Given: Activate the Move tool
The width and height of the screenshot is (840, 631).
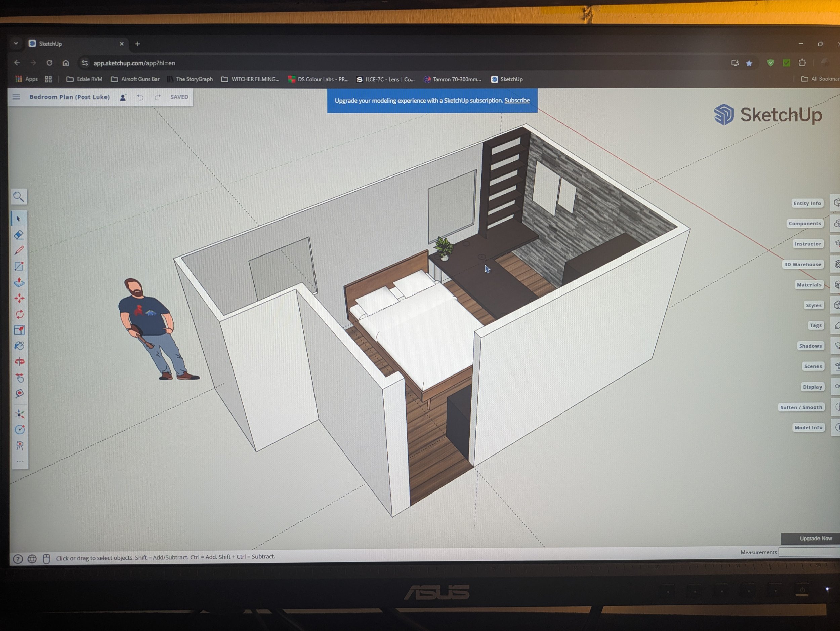Looking at the screenshot, I should click(19, 298).
